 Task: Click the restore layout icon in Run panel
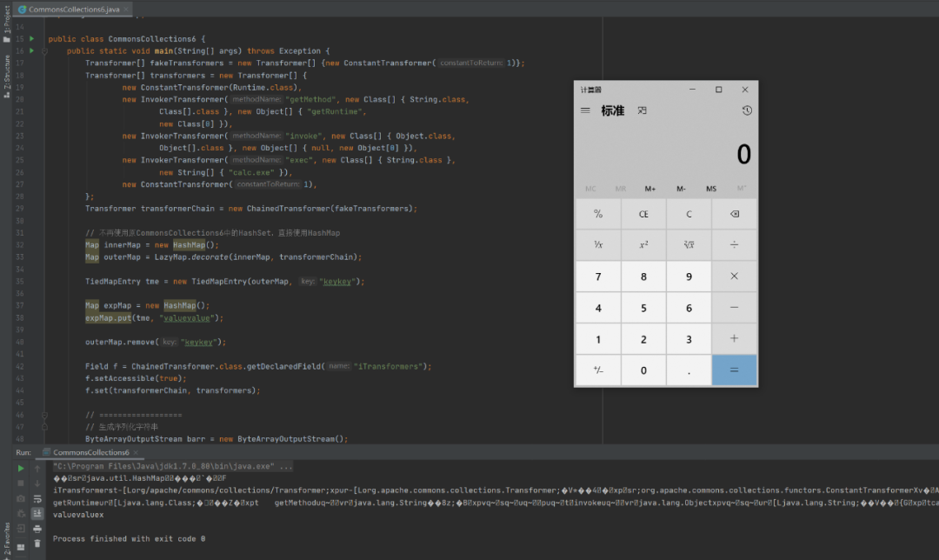pyautogui.click(x=20, y=547)
